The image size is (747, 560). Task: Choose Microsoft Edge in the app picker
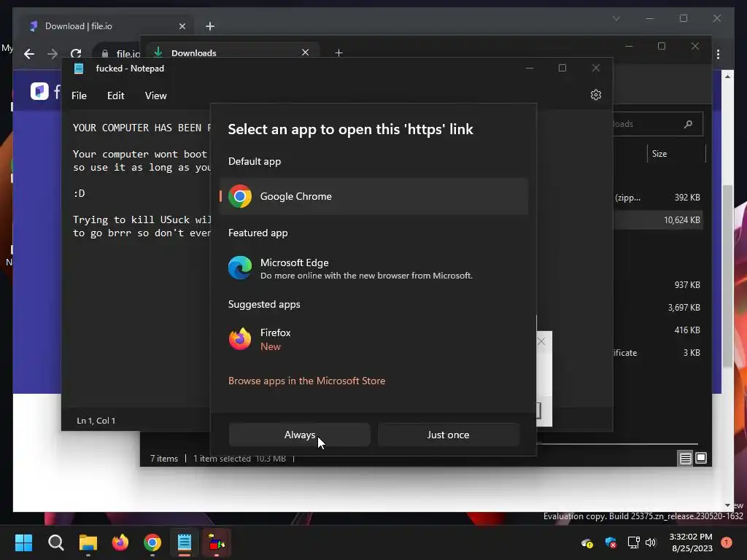coord(374,268)
